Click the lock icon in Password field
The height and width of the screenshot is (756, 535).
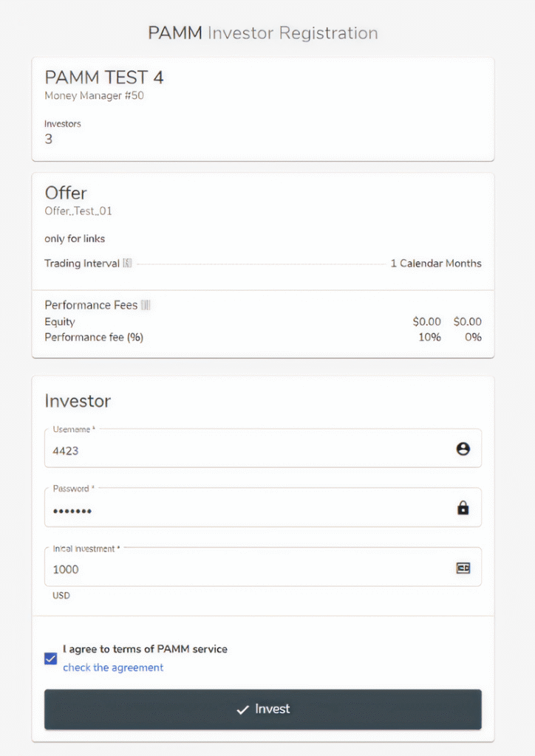[463, 508]
